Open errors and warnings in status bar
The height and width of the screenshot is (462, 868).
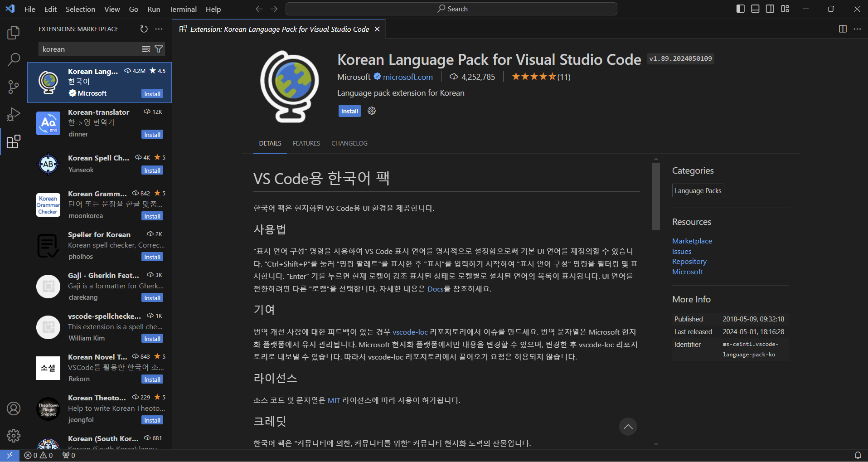click(39, 455)
